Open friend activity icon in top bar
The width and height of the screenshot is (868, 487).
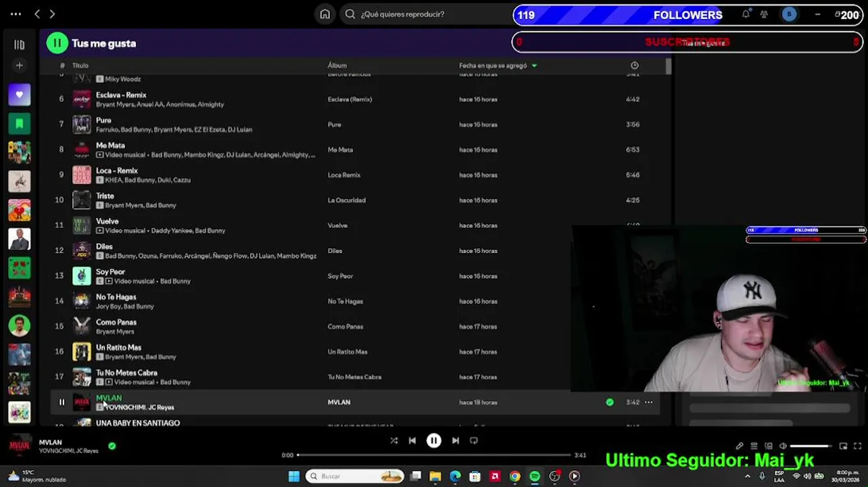[x=764, y=14]
